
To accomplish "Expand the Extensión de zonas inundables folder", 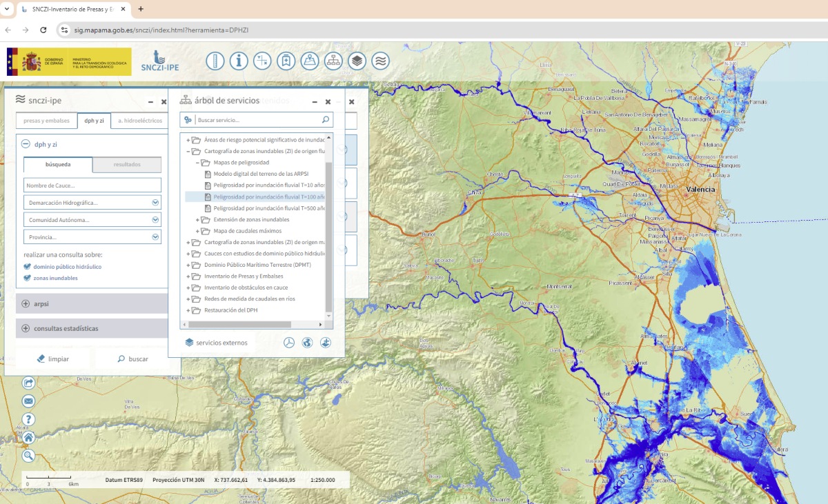I will click(x=197, y=220).
